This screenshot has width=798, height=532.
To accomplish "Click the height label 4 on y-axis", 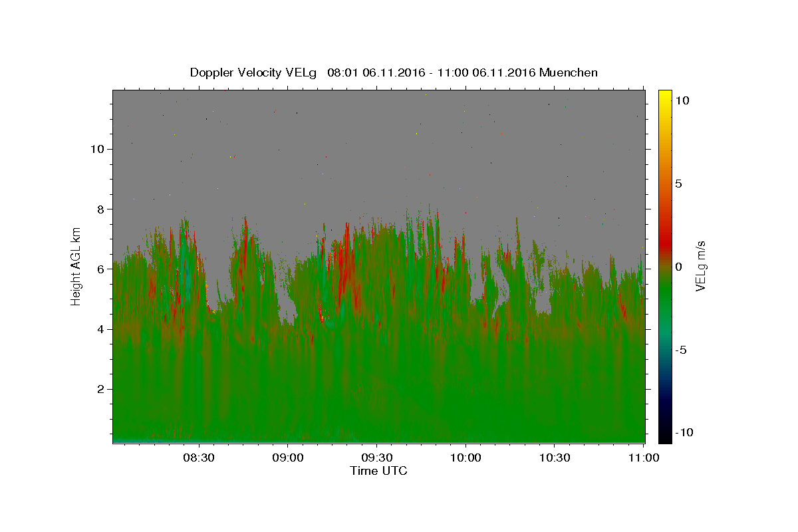I will pos(101,329).
